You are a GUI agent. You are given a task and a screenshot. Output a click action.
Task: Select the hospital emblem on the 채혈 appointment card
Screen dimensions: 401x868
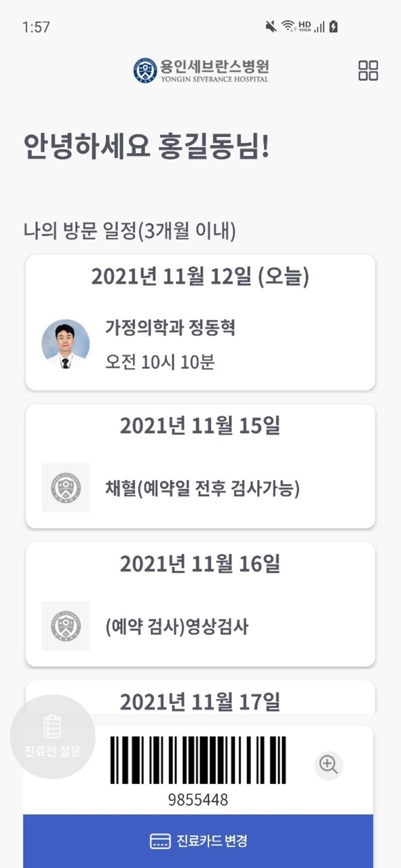[x=65, y=488]
